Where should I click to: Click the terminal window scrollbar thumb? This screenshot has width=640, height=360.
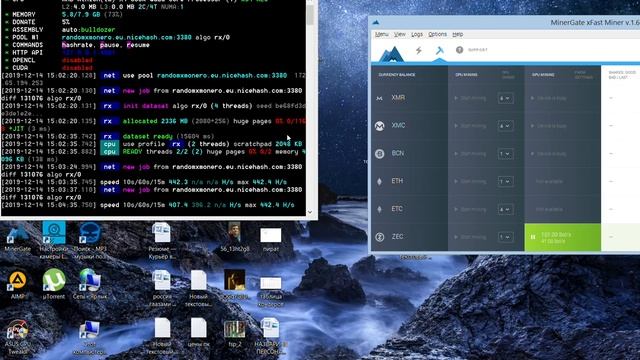(x=310, y=14)
